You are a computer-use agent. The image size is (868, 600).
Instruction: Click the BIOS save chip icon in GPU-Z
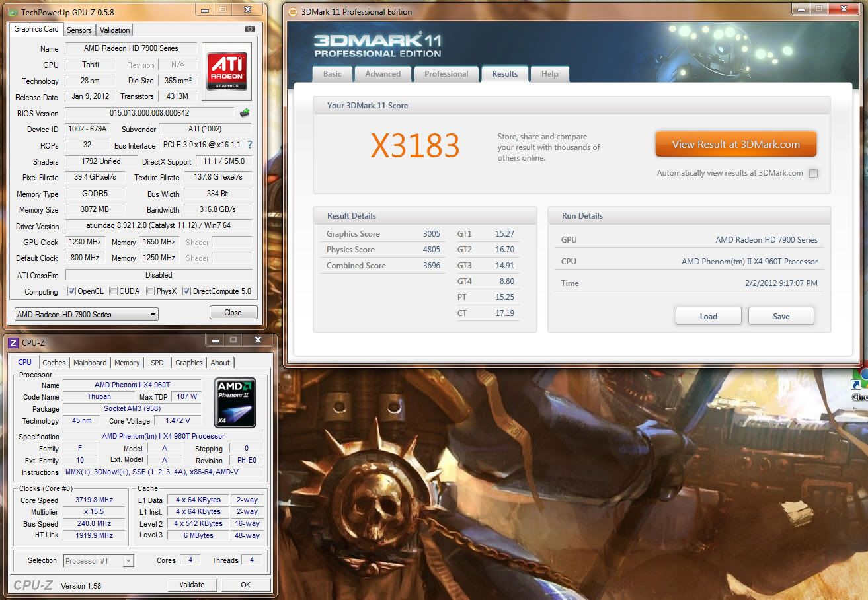(x=245, y=113)
